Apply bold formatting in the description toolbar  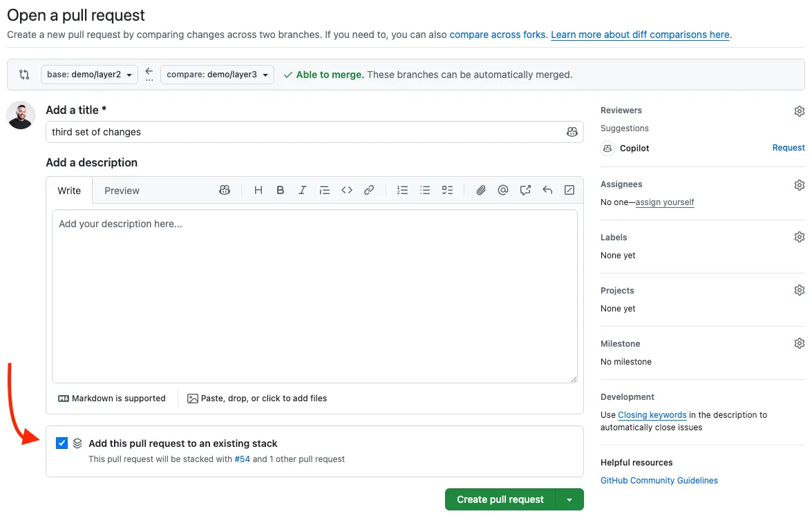280,190
